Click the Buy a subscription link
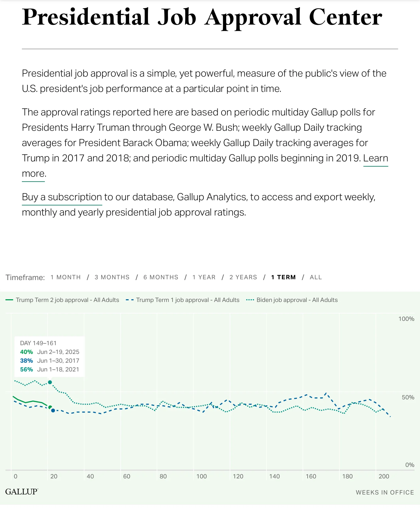Image resolution: width=420 pixels, height=509 pixels. point(62,197)
